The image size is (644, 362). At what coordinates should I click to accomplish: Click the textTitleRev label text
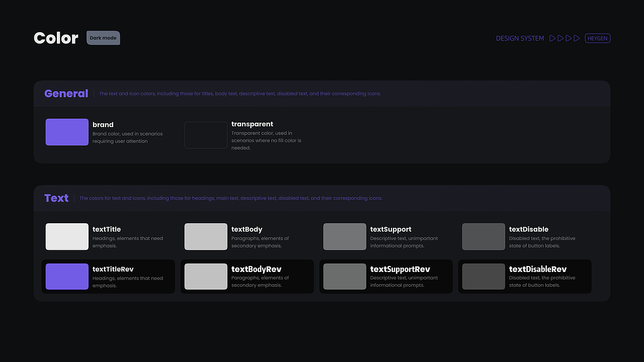(113, 269)
